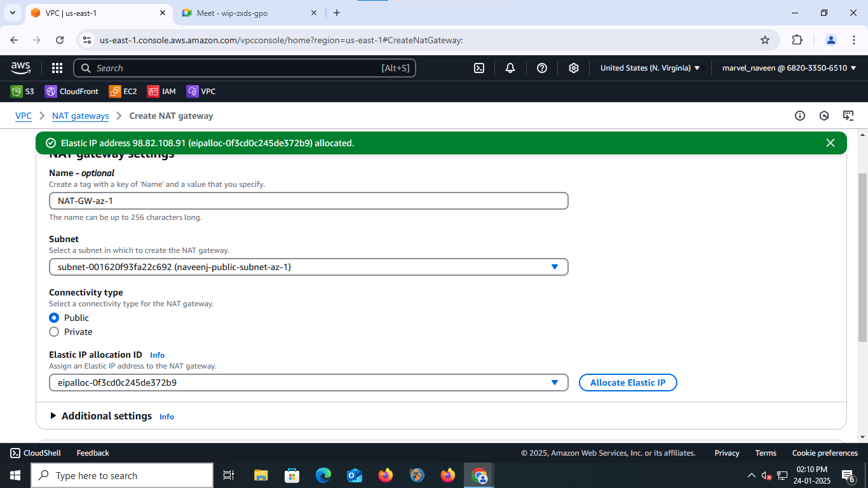The width and height of the screenshot is (868, 488).
Task: Open the Subnet dropdown
Action: pyautogui.click(x=309, y=267)
